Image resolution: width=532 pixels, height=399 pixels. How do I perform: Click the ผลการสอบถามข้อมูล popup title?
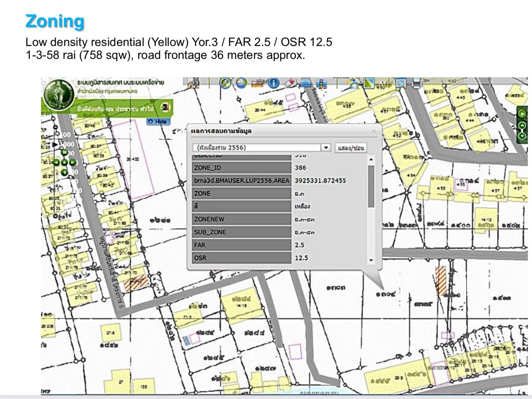221,131
